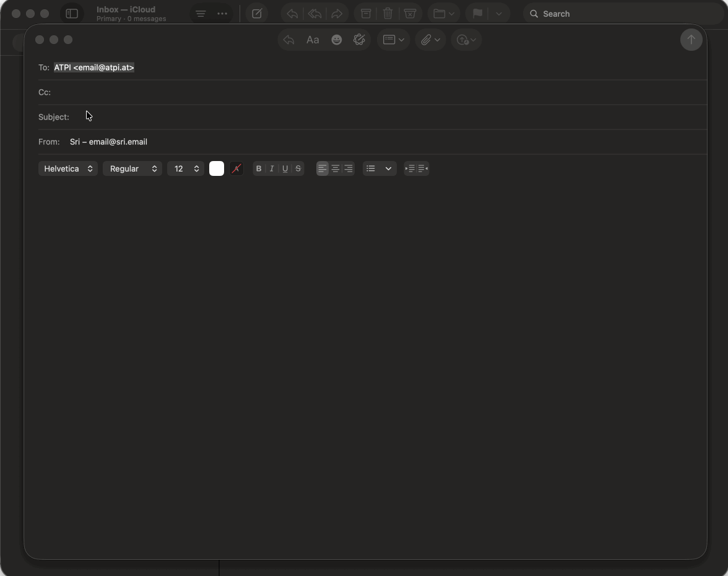Image resolution: width=728 pixels, height=576 pixels.
Task: Mark the message as junk
Action: [410, 14]
